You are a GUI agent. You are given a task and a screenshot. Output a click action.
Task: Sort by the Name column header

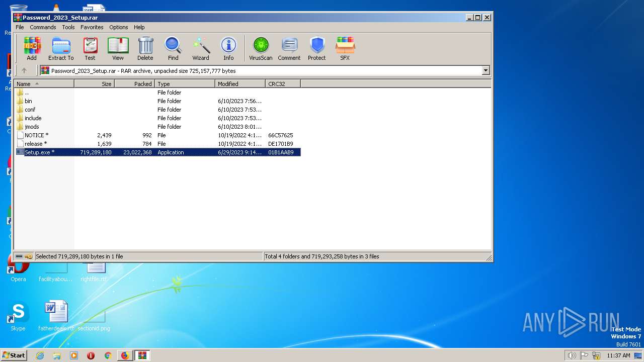click(44, 84)
